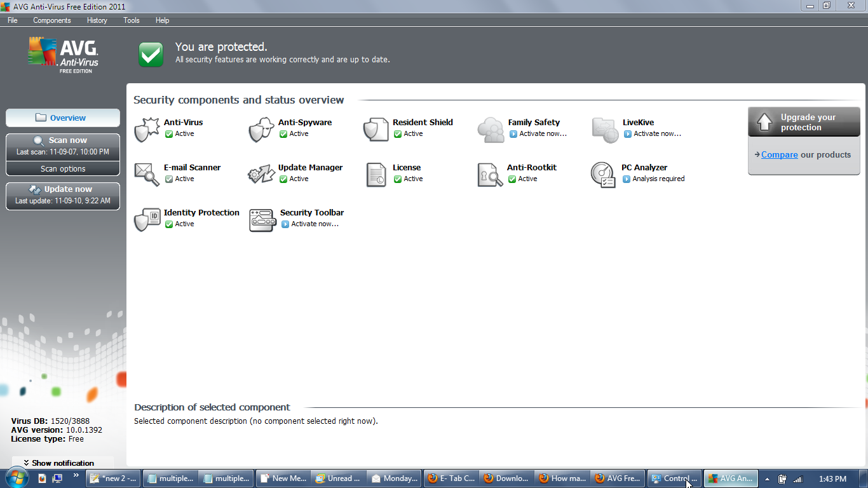Switch to Firefox How ma... window
This screenshot has height=488, width=868.
tap(562, 478)
